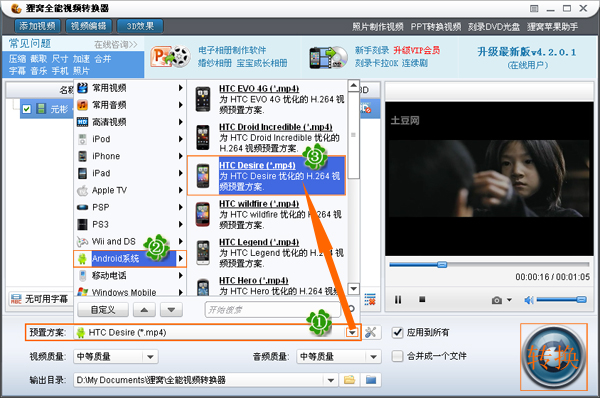Click the HTC wildfire phone thumbnail
Viewport: 600px width, 398px height.
[x=203, y=214]
